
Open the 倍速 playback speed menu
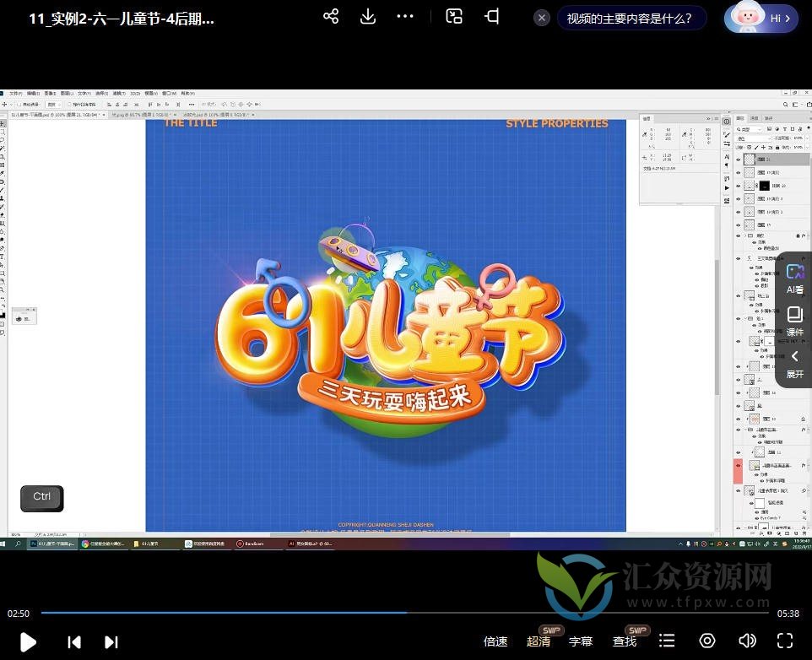pos(495,641)
